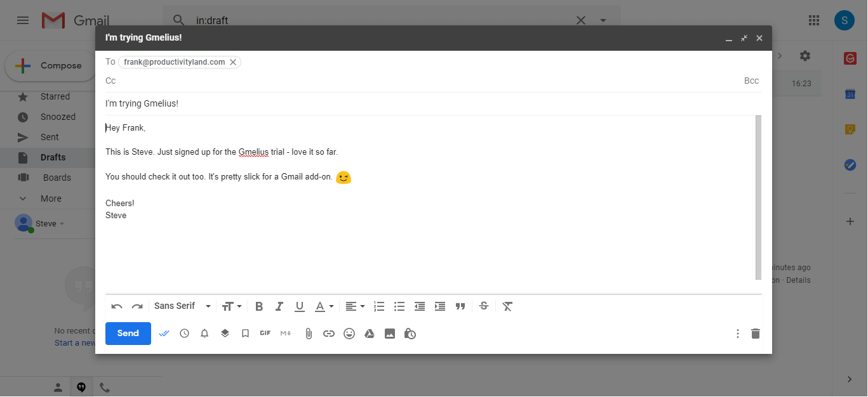868x397 pixels.
Task: Toggle Gmelius tracking double-check icon
Action: [164, 334]
